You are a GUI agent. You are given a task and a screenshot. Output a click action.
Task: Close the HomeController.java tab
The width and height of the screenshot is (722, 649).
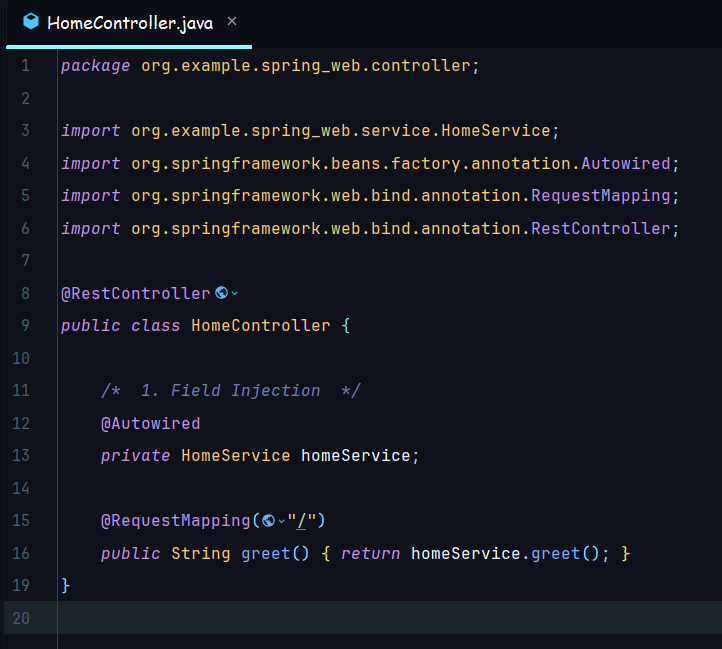[x=232, y=21]
